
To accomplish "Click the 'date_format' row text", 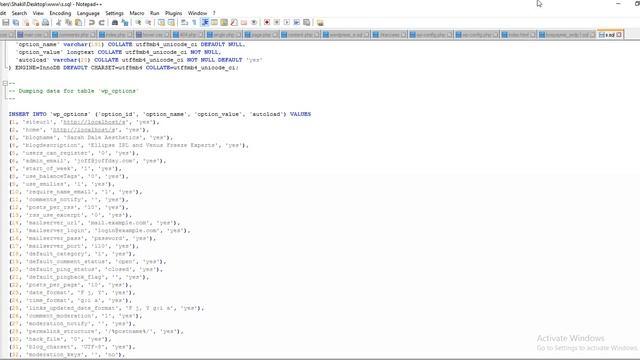I will tap(72, 293).
